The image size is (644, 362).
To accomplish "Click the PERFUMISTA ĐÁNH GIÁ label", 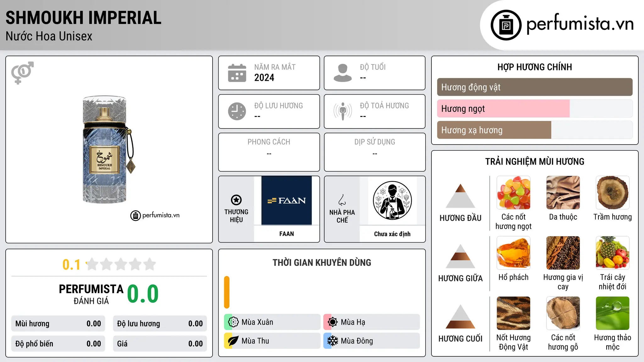I will (x=91, y=294).
